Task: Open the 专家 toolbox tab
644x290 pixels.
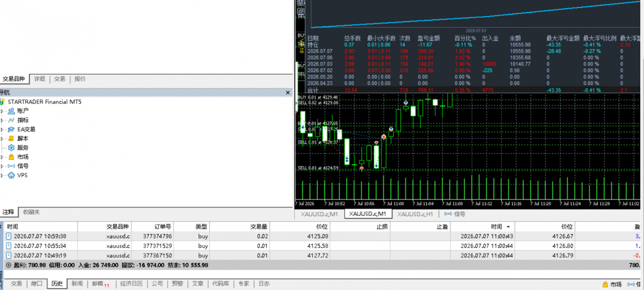Action: (x=244, y=284)
